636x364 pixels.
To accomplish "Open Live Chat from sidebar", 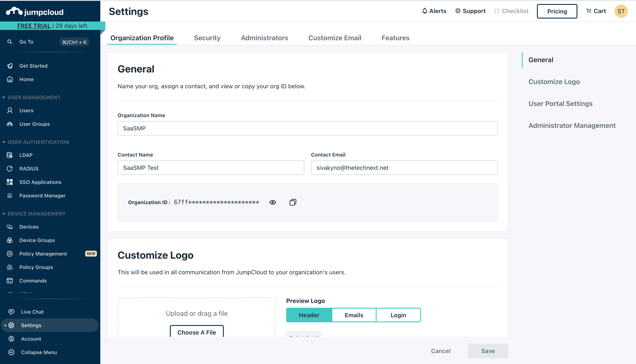I will [32, 312].
